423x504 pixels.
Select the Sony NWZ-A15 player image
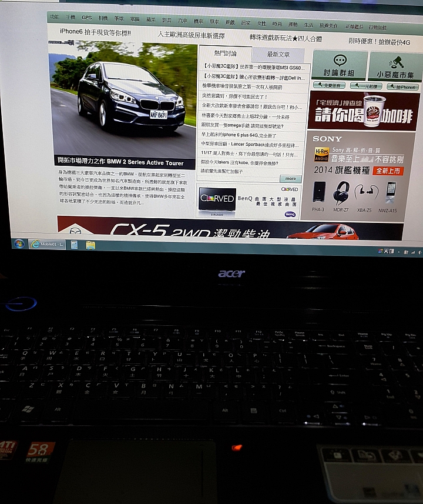(391, 192)
